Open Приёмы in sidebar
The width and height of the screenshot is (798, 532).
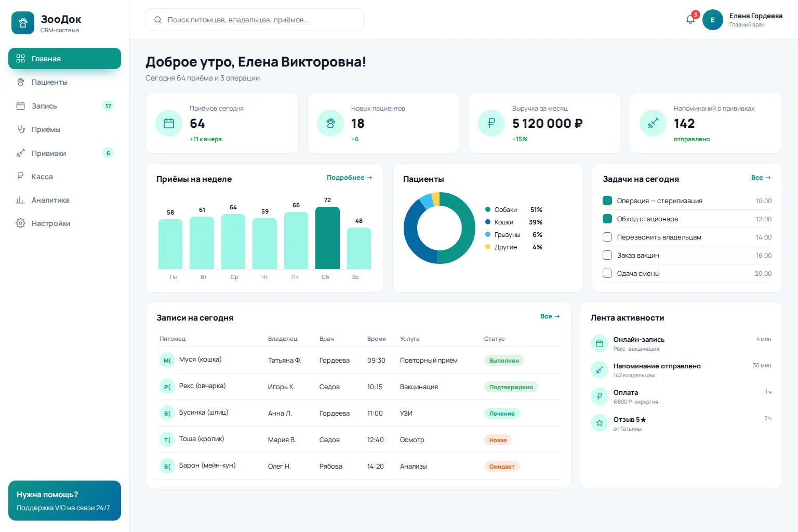(64, 129)
